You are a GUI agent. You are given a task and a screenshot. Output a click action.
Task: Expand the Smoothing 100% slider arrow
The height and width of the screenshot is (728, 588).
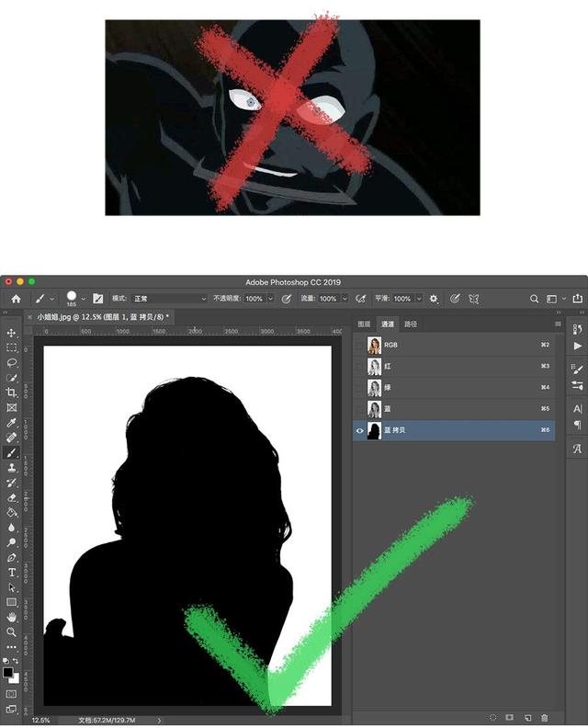pyautogui.click(x=419, y=299)
